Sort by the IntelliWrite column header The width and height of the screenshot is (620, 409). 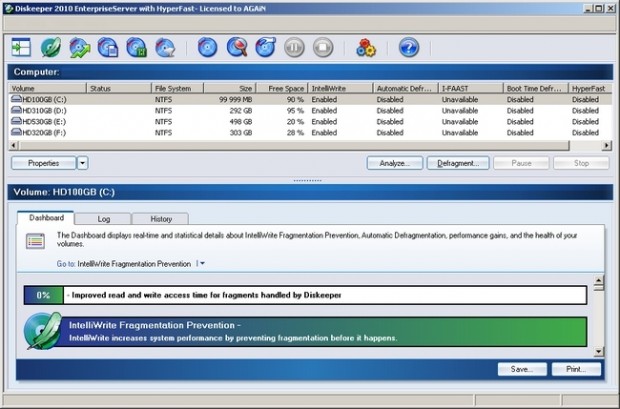[340, 88]
